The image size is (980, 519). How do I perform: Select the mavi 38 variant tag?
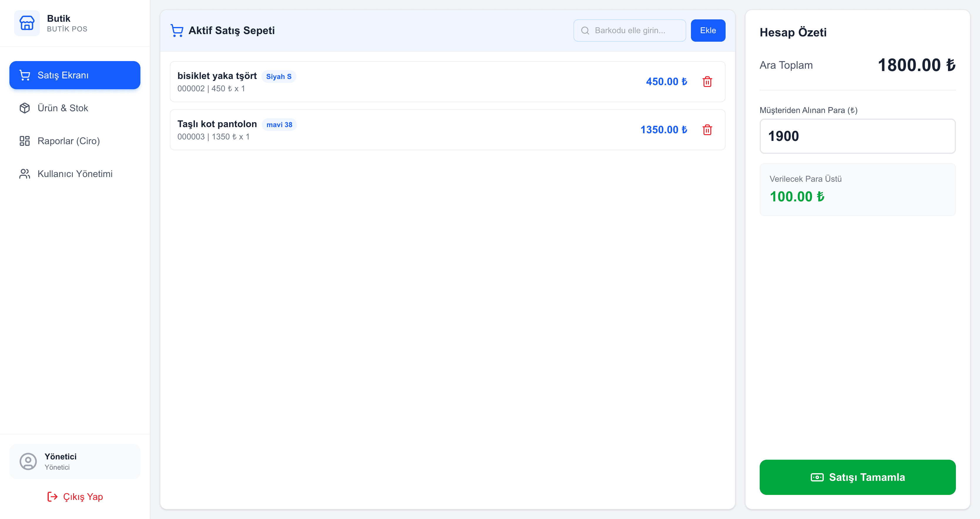pos(279,125)
